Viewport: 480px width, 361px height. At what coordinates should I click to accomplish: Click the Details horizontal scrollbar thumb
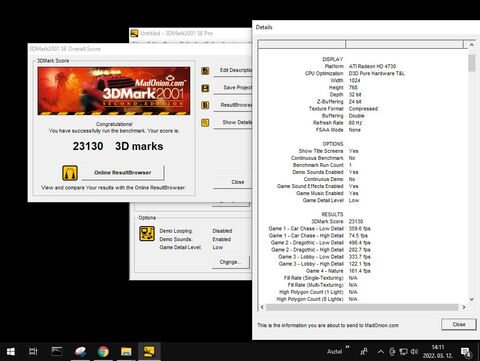click(x=362, y=307)
